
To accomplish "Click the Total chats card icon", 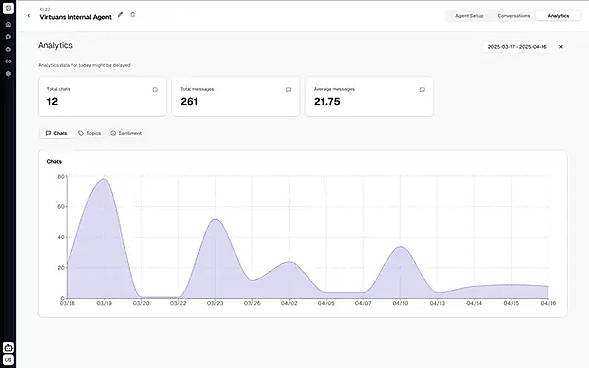I will (x=155, y=90).
